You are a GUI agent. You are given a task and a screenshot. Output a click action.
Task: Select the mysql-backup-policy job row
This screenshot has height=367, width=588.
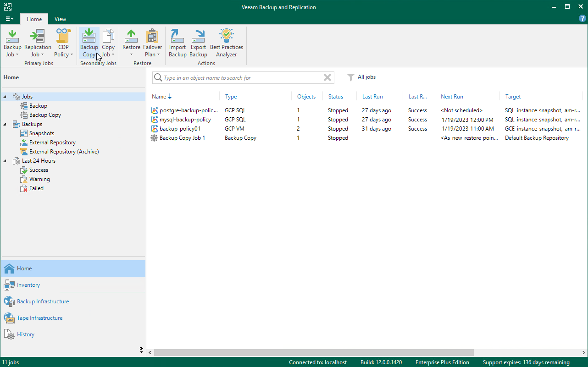click(367, 120)
